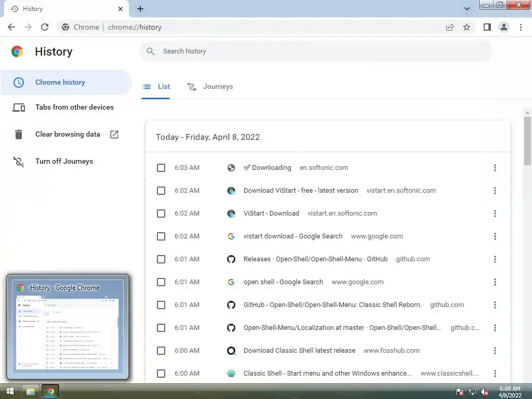The image size is (532, 399).
Task: Click the browser forward arrow
Action: pos(28,27)
